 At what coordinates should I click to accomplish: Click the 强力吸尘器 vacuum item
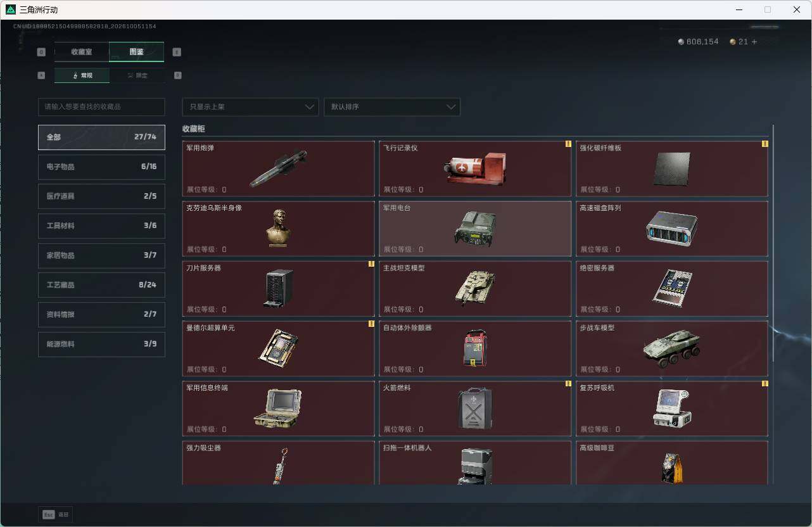point(278,463)
